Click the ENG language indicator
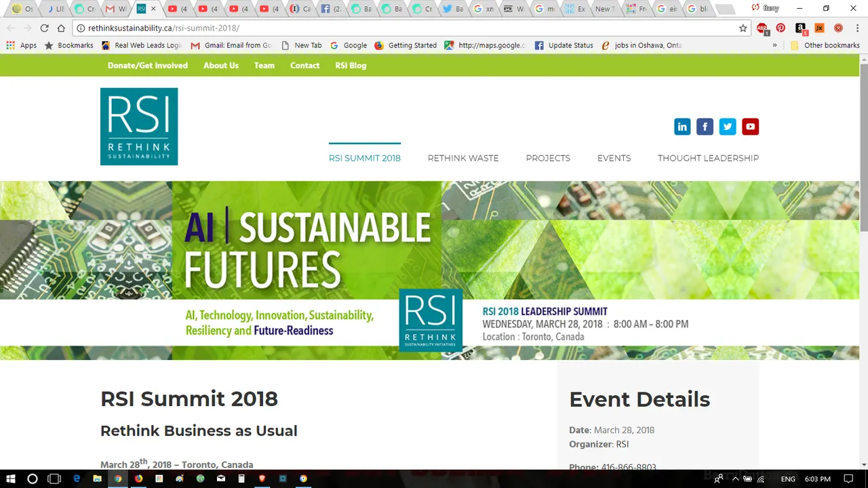Viewport: 868px width, 488px height. coord(788,479)
